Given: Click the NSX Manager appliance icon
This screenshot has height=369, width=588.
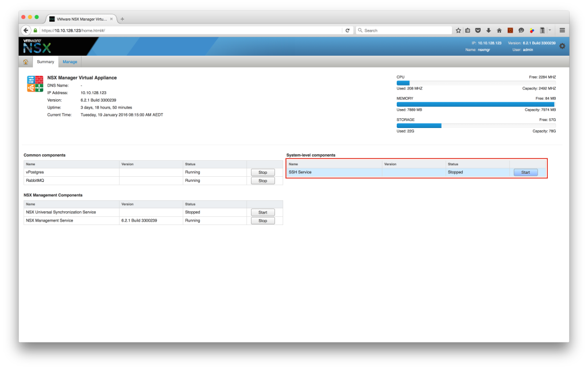Looking at the screenshot, I should (x=35, y=84).
